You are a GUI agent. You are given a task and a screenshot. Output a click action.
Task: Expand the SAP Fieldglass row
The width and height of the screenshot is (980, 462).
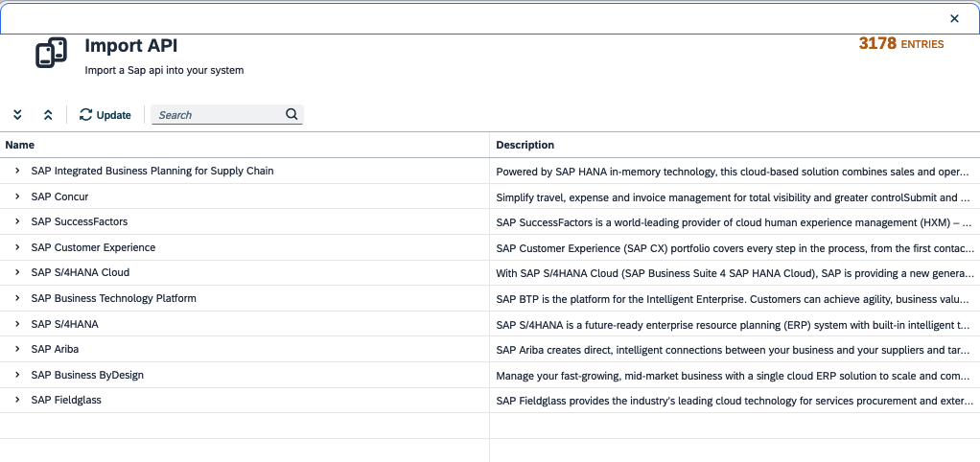click(x=17, y=401)
